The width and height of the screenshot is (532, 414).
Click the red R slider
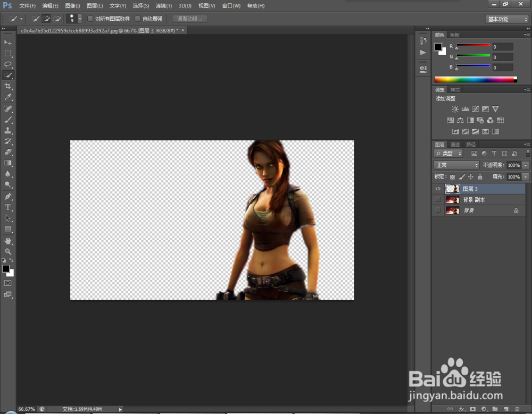pyautogui.click(x=473, y=46)
